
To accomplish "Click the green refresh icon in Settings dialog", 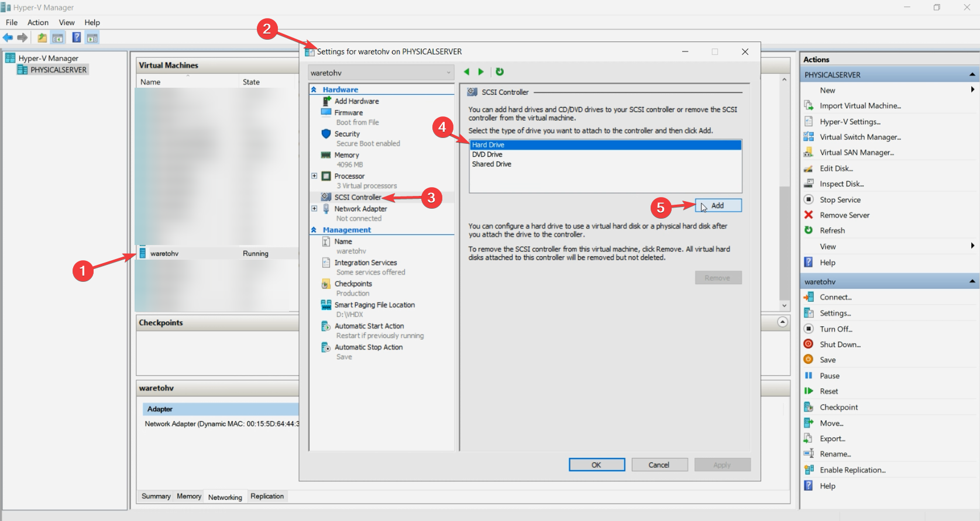I will click(500, 72).
